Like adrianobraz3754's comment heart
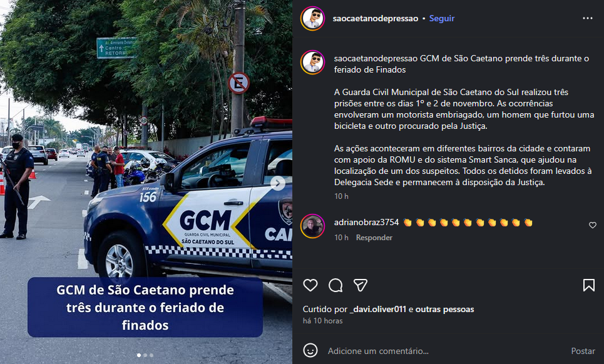This screenshot has height=364, width=604. [593, 225]
